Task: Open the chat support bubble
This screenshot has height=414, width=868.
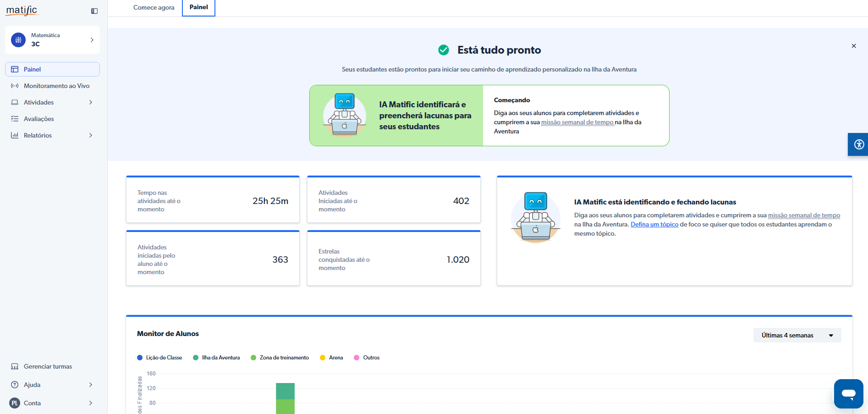Action: [x=848, y=393]
